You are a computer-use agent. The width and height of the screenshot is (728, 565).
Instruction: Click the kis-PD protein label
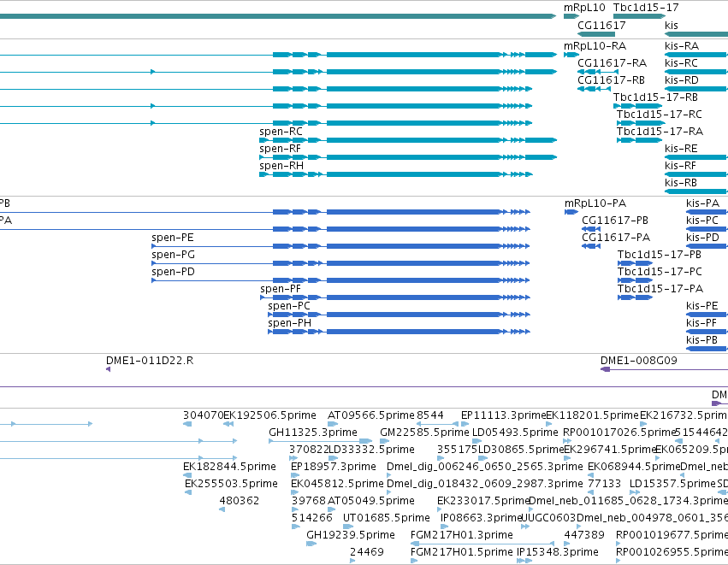702,238
